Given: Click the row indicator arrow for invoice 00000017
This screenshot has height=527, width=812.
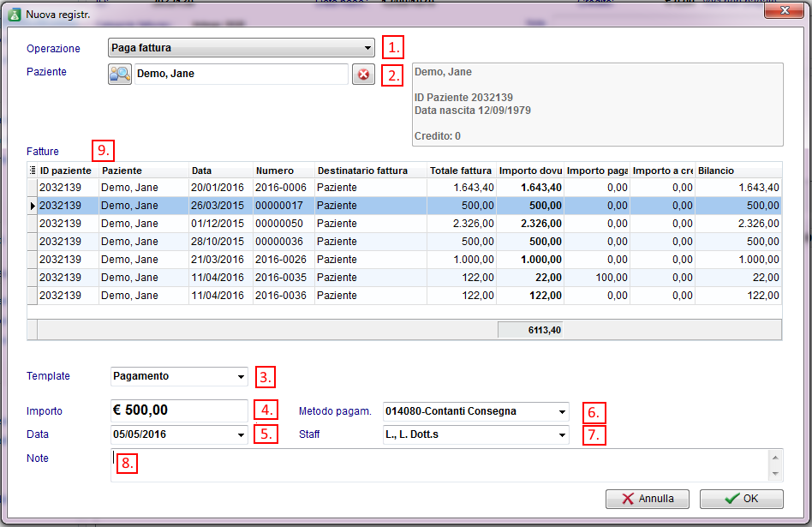Looking at the screenshot, I should click(x=33, y=206).
